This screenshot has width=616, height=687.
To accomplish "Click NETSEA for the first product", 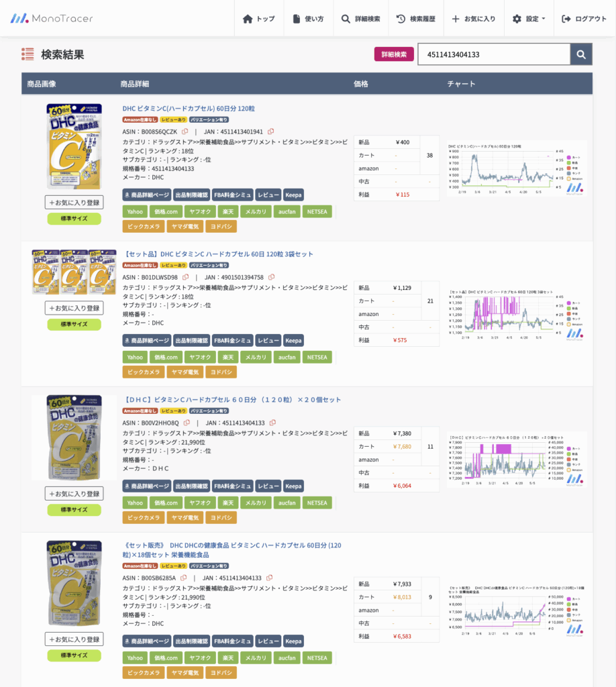I will 317,211.
